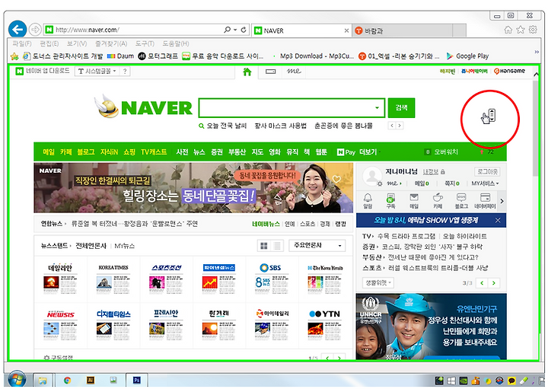Click the notification bell icon in profile panel
The width and height of the screenshot is (548, 392).
(x=368, y=201)
